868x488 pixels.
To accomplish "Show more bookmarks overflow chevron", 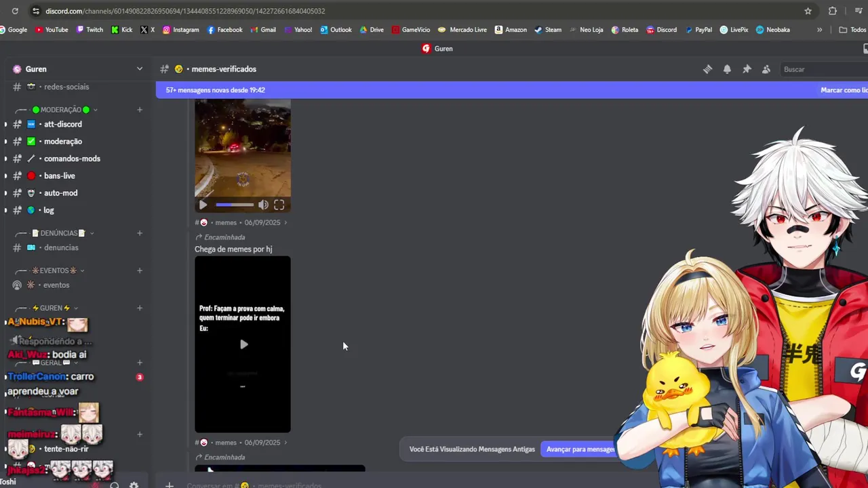I will point(819,30).
